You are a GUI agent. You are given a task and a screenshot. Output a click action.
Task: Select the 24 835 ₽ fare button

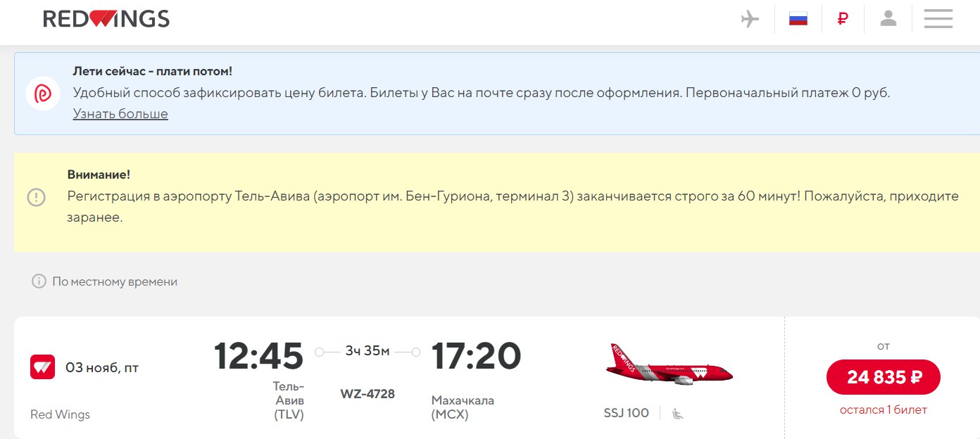[x=883, y=377]
